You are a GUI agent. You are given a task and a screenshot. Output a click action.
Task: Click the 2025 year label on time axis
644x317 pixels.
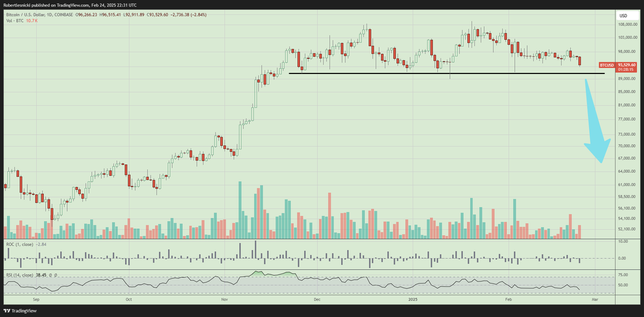[x=412, y=299]
